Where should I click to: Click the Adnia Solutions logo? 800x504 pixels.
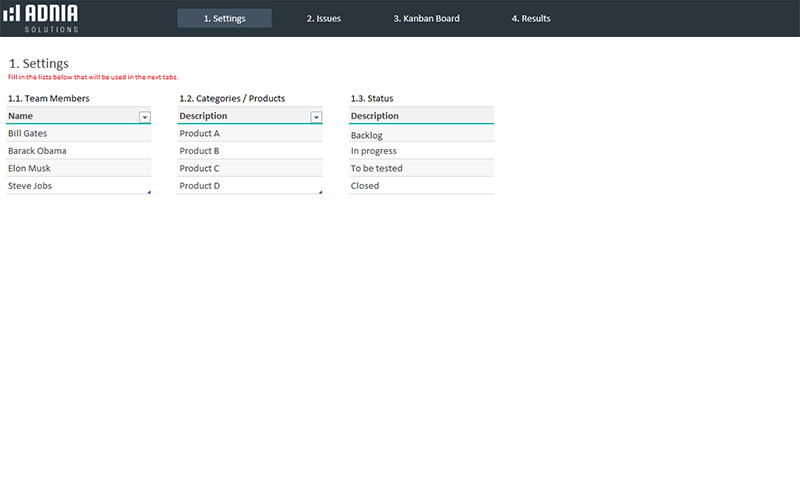41,18
